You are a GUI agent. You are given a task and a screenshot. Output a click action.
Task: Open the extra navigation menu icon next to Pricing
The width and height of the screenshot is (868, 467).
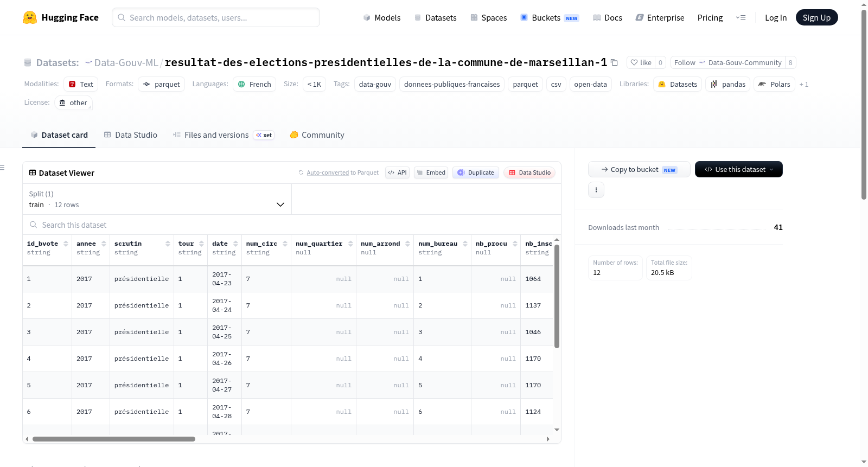[741, 17]
